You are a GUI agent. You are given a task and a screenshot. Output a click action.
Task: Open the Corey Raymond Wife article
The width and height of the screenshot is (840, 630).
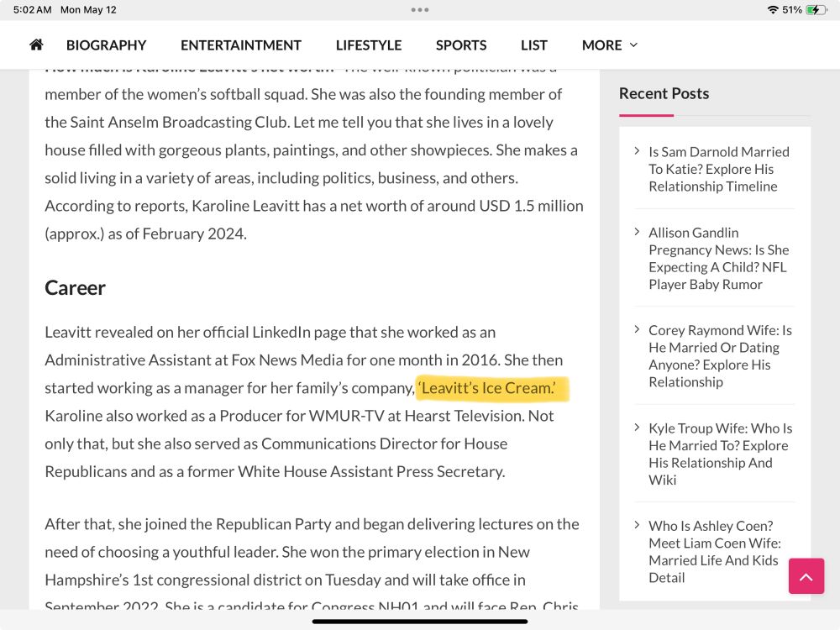tap(720, 355)
